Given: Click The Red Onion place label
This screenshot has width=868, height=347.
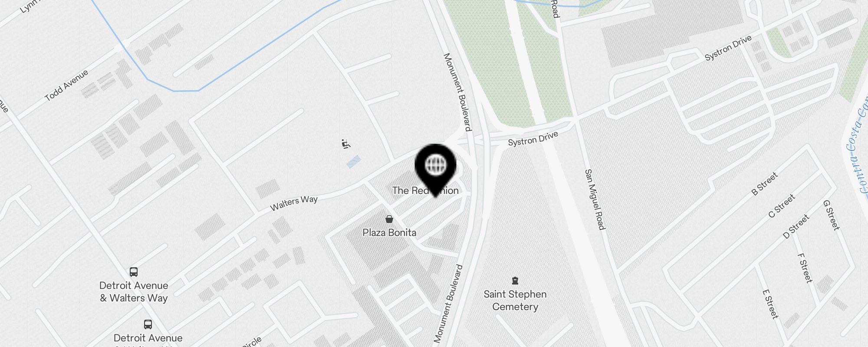Looking at the screenshot, I should tap(425, 190).
